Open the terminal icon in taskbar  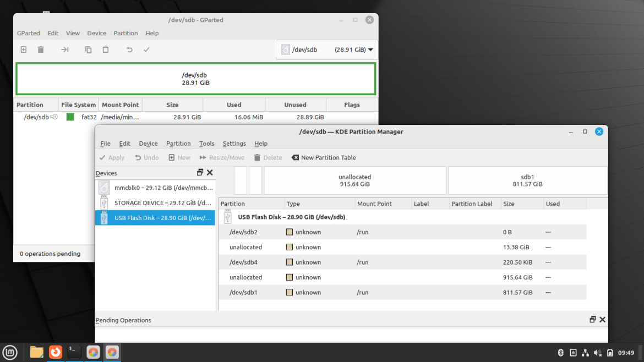pyautogui.click(x=74, y=352)
